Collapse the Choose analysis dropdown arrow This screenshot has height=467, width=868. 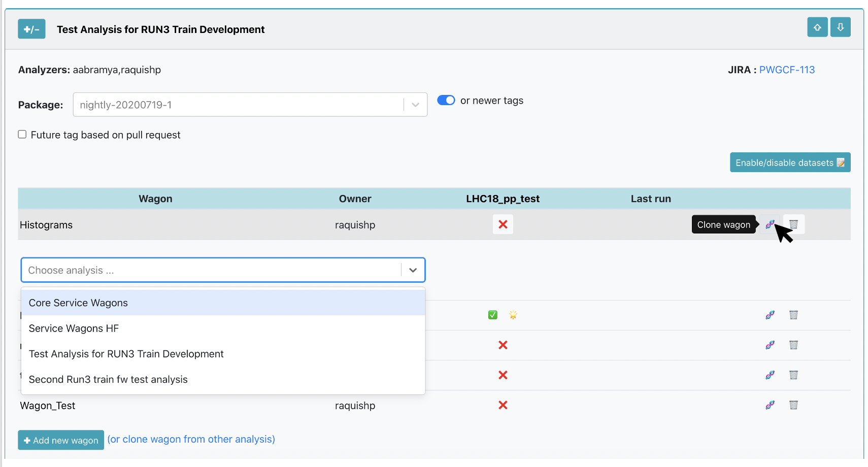point(413,271)
